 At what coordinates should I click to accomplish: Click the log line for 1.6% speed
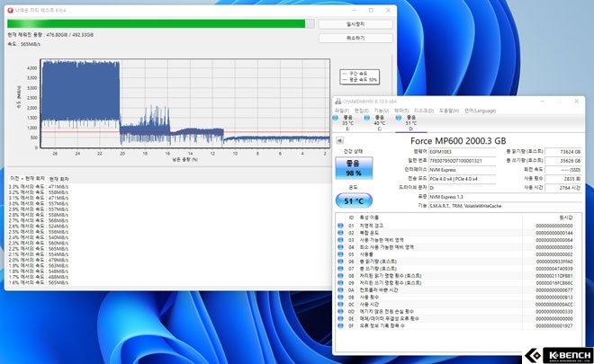[39, 282]
